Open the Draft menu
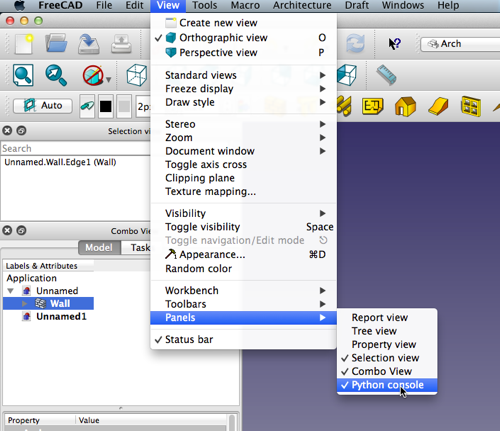The image size is (500, 431). click(x=357, y=5)
